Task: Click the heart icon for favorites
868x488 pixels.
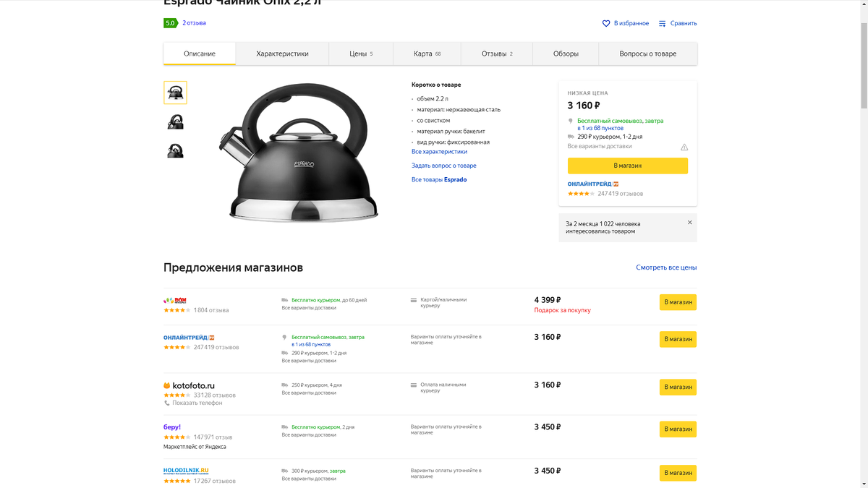Action: click(x=606, y=24)
